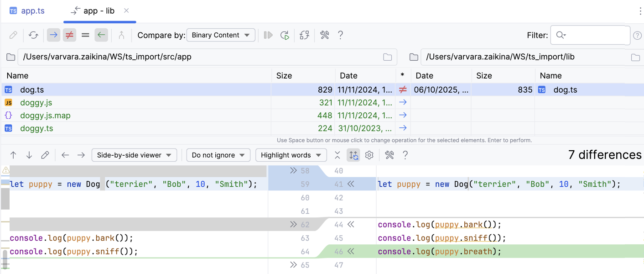Toggle show different files filter

coord(69,35)
